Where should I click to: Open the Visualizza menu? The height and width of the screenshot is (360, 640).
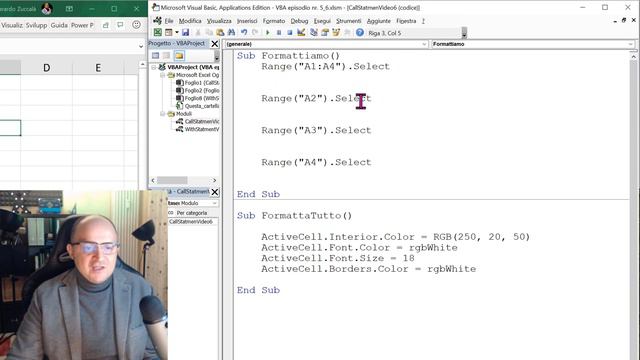pos(219,21)
